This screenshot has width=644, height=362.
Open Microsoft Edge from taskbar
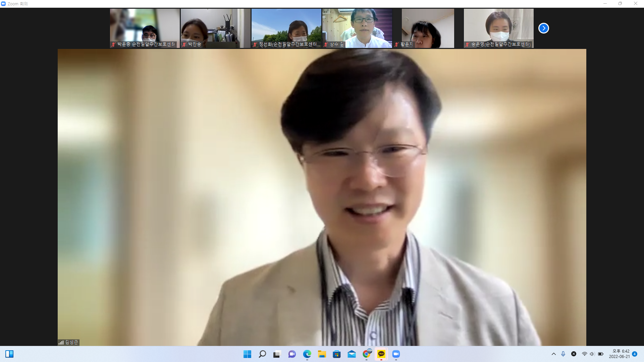307,354
